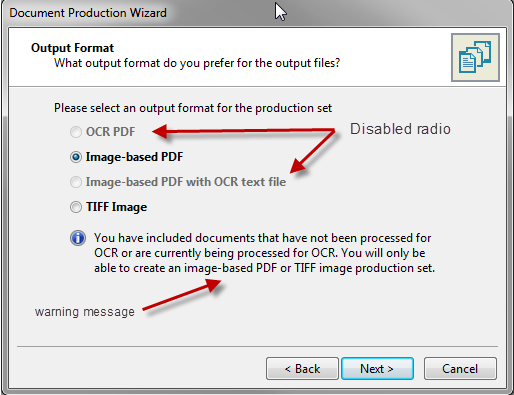
Task: Click the OCR PDF option label
Action: click(x=111, y=132)
